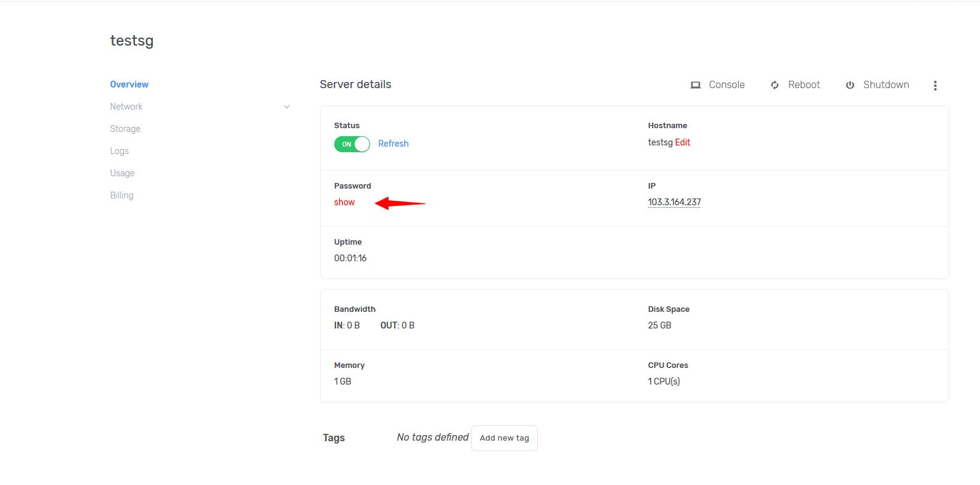Open the three-dot more options menu

[x=935, y=86]
